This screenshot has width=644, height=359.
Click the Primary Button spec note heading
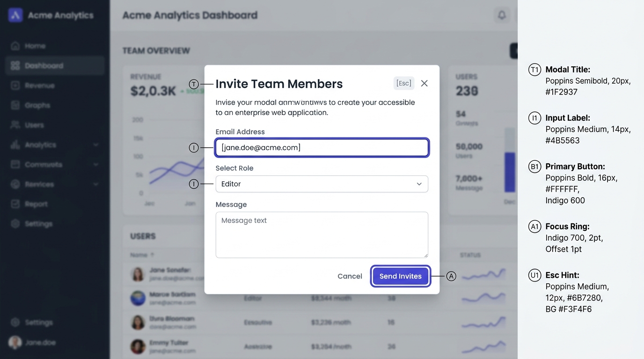575,166
